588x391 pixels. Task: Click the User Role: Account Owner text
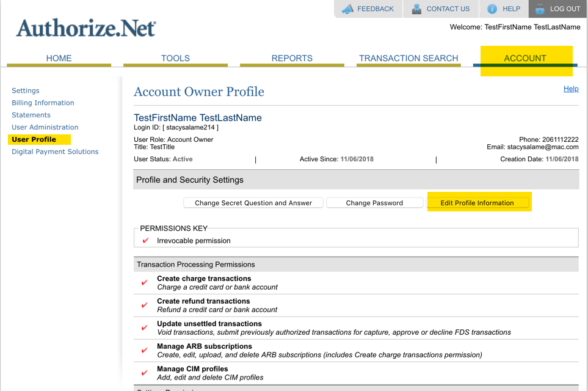click(x=173, y=139)
